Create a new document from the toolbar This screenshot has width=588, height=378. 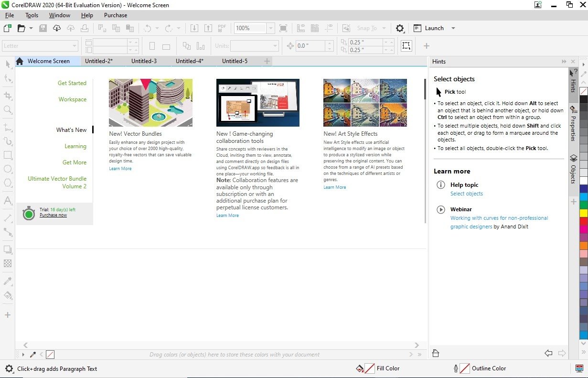[8, 28]
